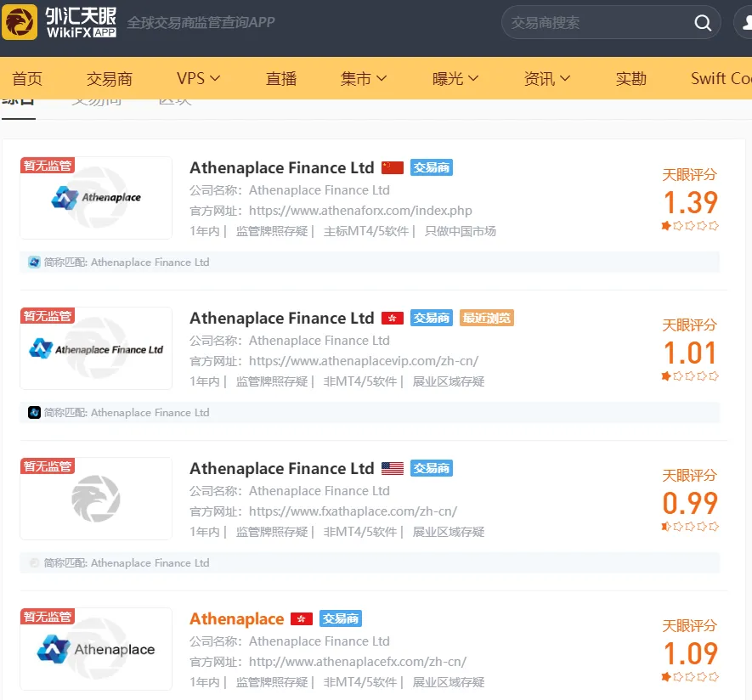This screenshot has width=752, height=700.
Task: Click the WikiFX eagle logo icon
Action: 20,22
